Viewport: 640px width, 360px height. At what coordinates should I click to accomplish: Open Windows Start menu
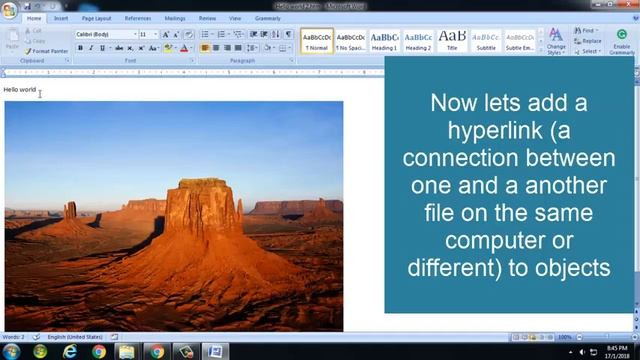click(x=11, y=351)
